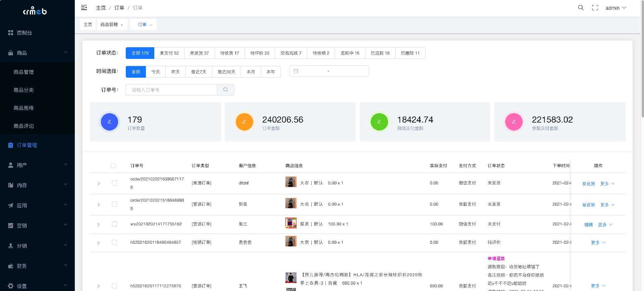Click the date range picker field
644x291 pixels.
329,71
